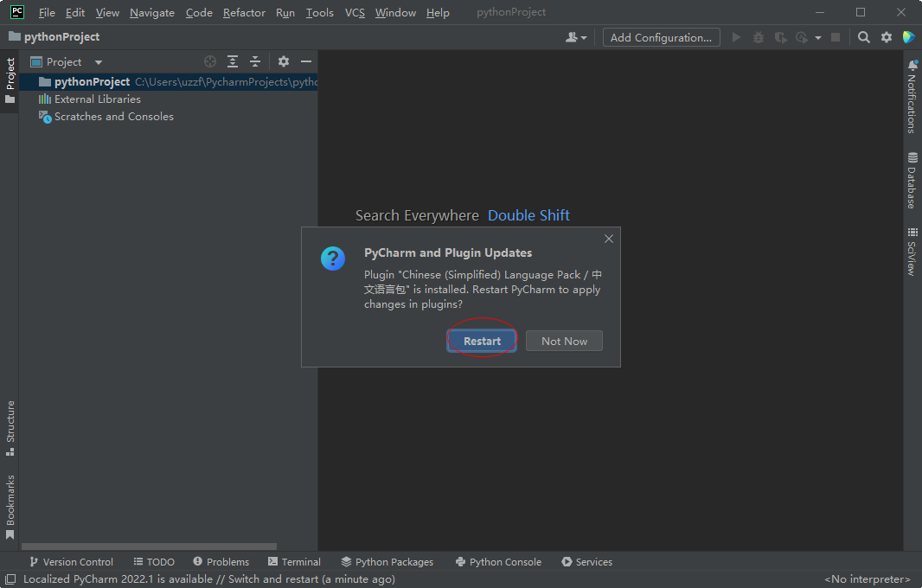Open Search Everywhere magnifier icon
This screenshot has height=588, width=922.
point(863,38)
